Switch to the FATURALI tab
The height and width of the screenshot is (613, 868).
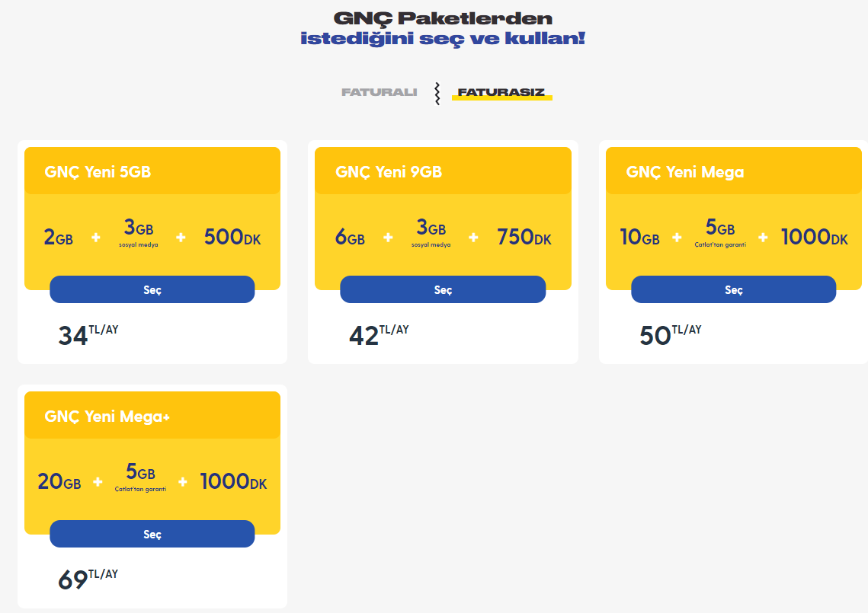click(x=379, y=92)
